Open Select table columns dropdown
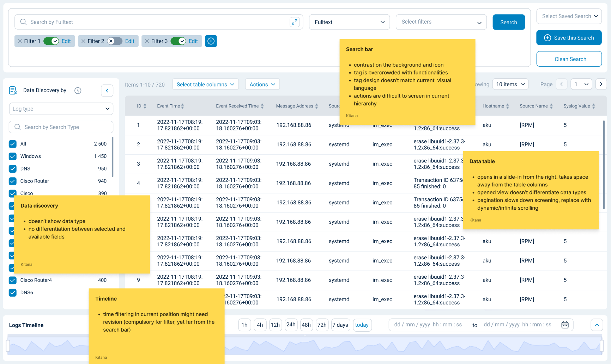 tap(205, 84)
